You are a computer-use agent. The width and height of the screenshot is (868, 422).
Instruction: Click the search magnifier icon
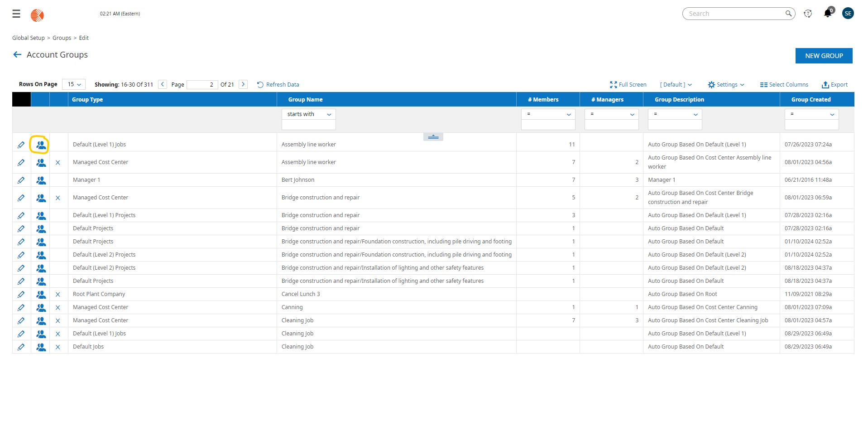coord(788,14)
